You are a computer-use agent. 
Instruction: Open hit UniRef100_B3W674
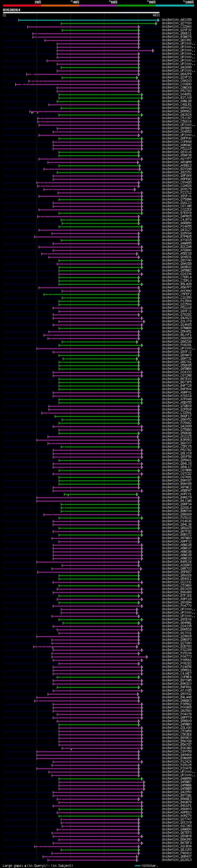pos(177,37)
